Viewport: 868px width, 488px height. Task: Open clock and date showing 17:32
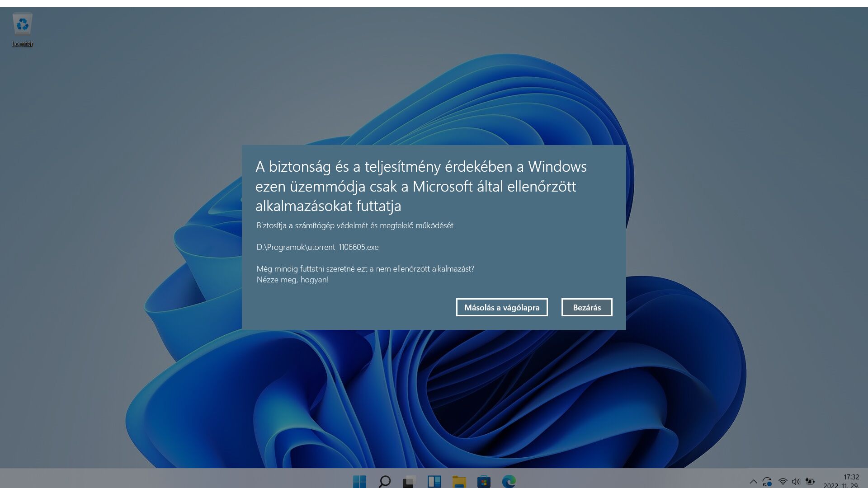tap(841, 481)
